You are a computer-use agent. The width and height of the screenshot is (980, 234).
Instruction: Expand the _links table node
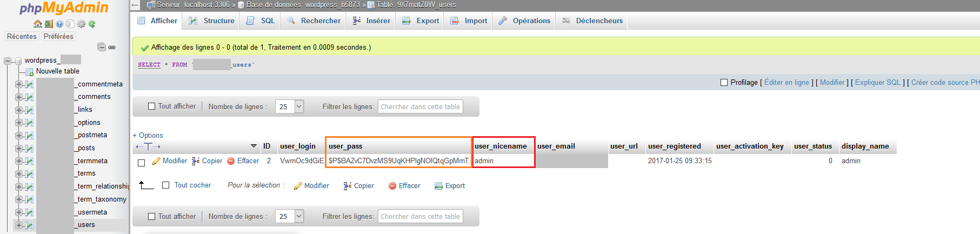19,110
